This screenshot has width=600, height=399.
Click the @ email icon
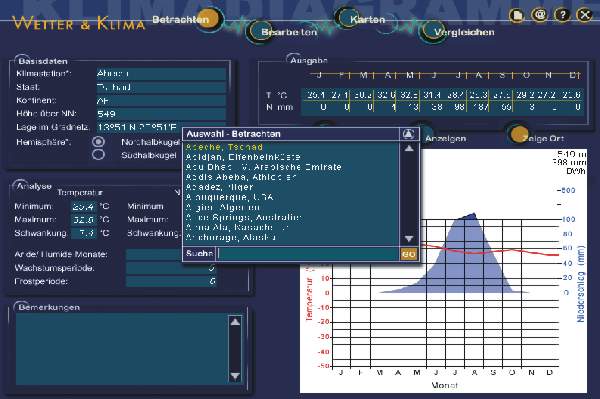pos(540,15)
